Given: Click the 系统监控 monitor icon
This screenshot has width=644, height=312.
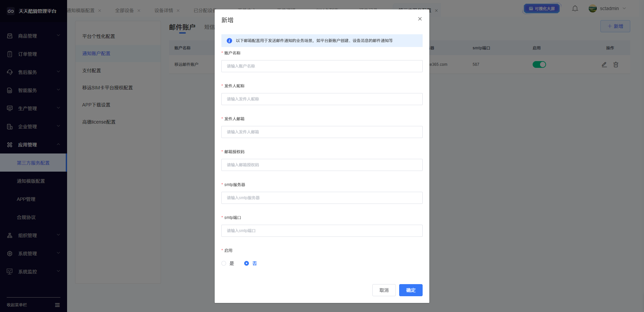Looking at the screenshot, I should (x=10, y=272).
